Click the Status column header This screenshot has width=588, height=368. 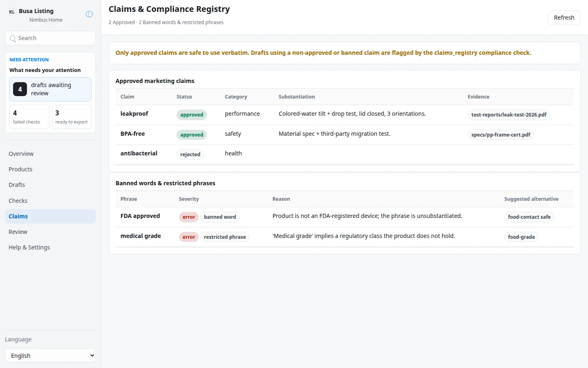point(184,97)
